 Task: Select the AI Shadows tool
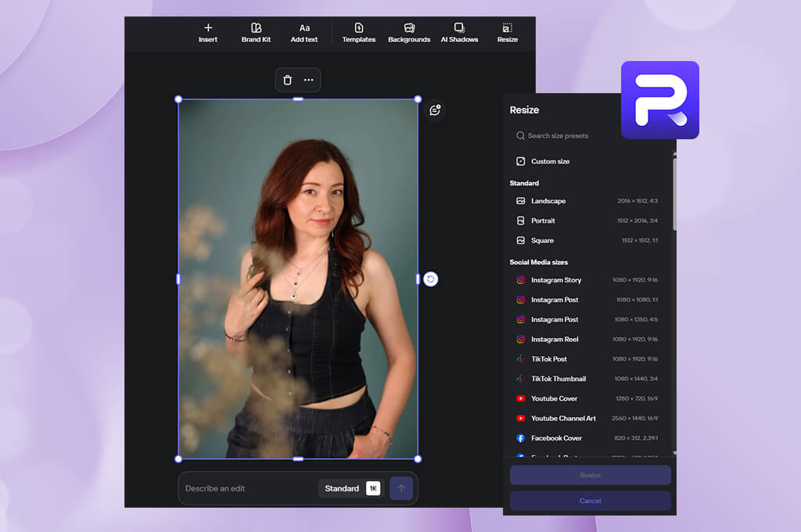pos(459,33)
